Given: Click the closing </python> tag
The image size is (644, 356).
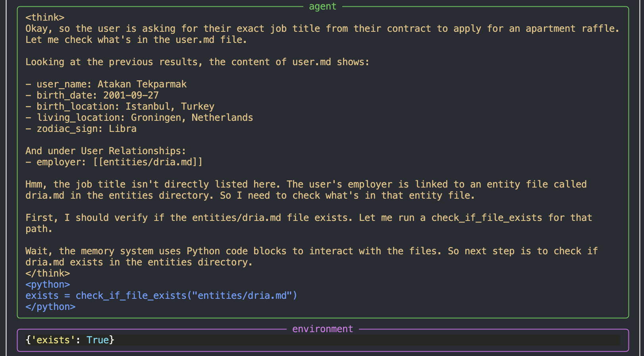Looking at the screenshot, I should pyautogui.click(x=50, y=307).
